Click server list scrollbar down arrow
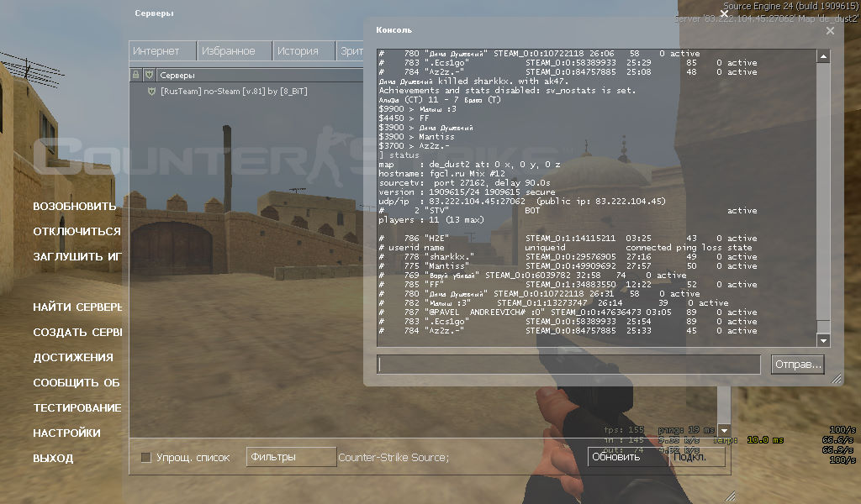Screen dimensions: 861x504 [x=724, y=431]
